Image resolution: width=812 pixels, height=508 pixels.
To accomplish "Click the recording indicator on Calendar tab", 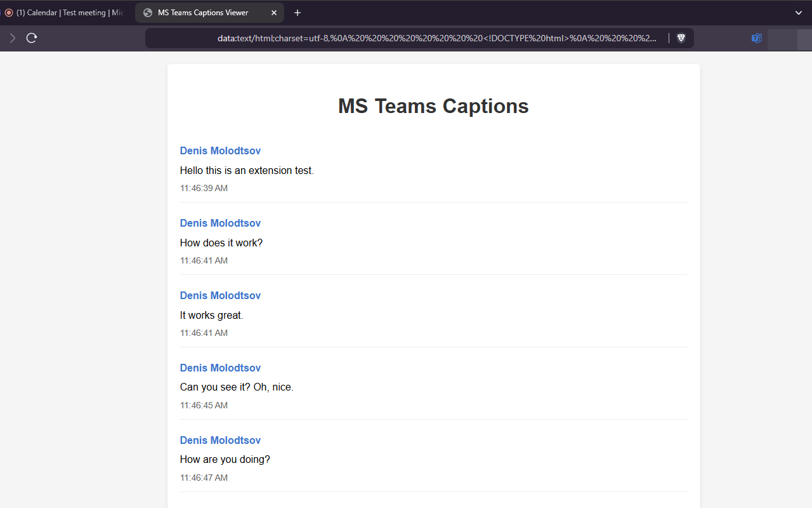I will pos(9,13).
